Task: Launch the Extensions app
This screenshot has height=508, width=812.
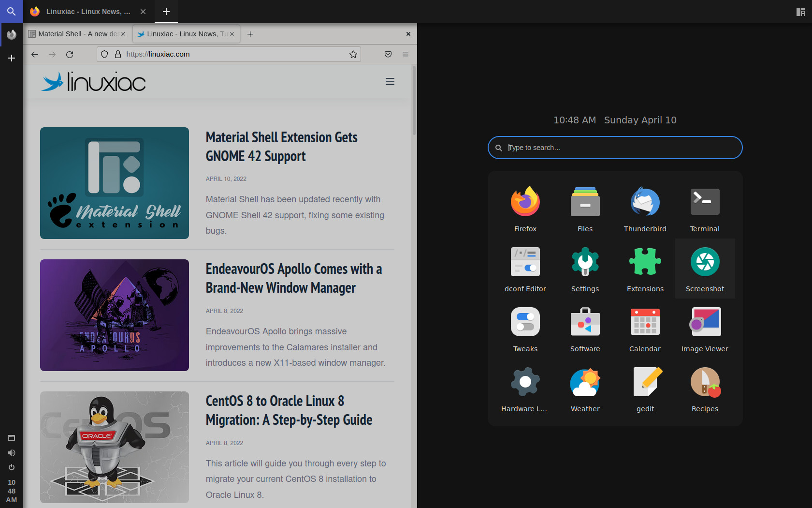Action: pyautogui.click(x=645, y=269)
